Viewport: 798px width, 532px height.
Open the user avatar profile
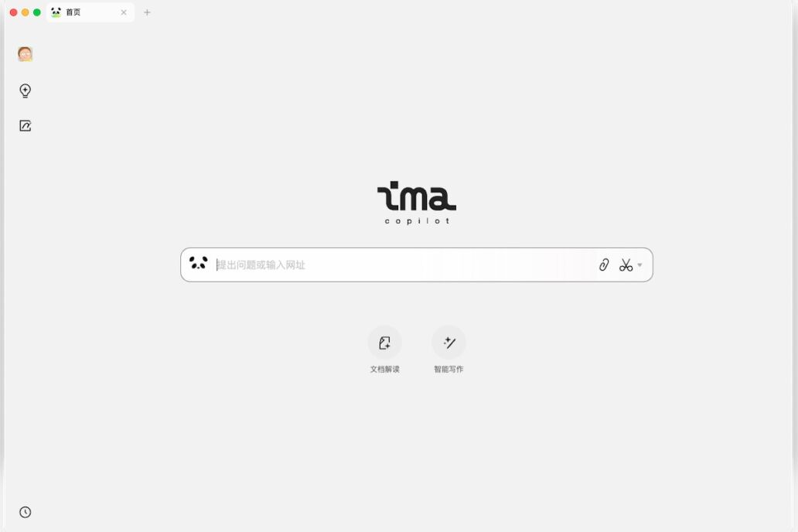coord(25,54)
